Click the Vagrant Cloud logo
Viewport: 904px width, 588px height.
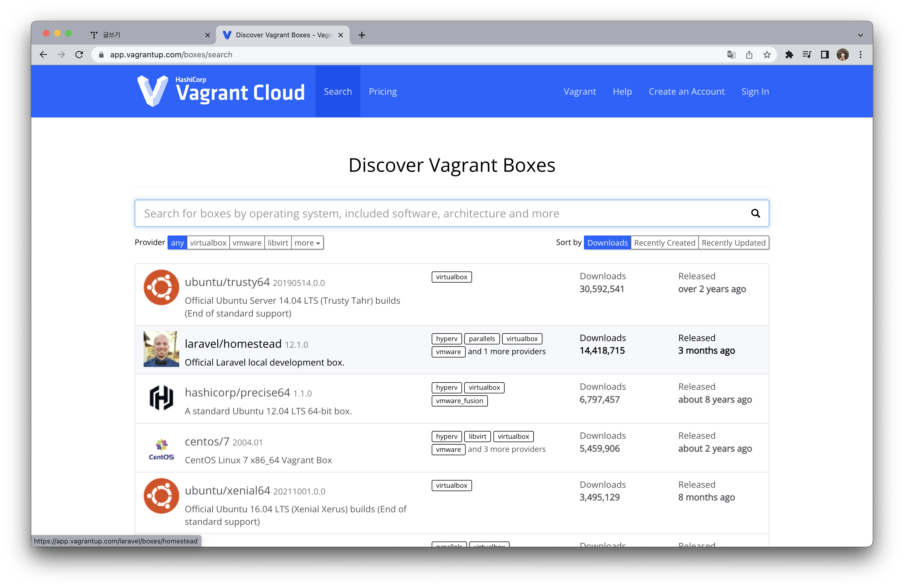point(221,91)
